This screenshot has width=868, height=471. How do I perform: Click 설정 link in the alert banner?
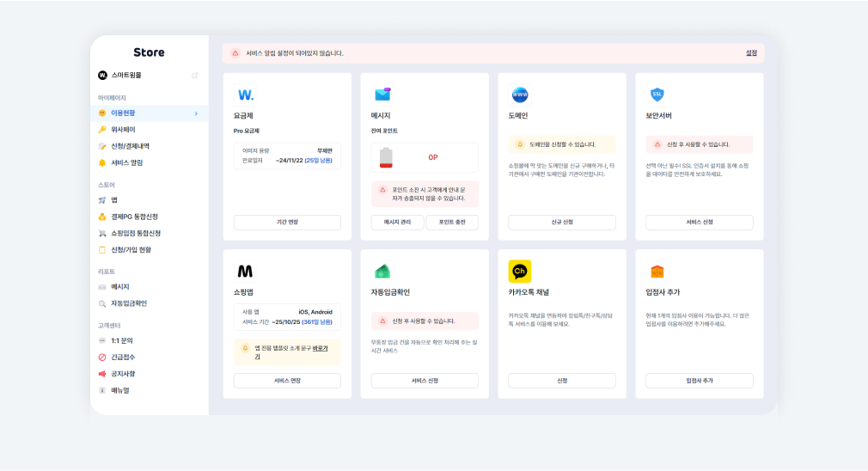[751, 53]
